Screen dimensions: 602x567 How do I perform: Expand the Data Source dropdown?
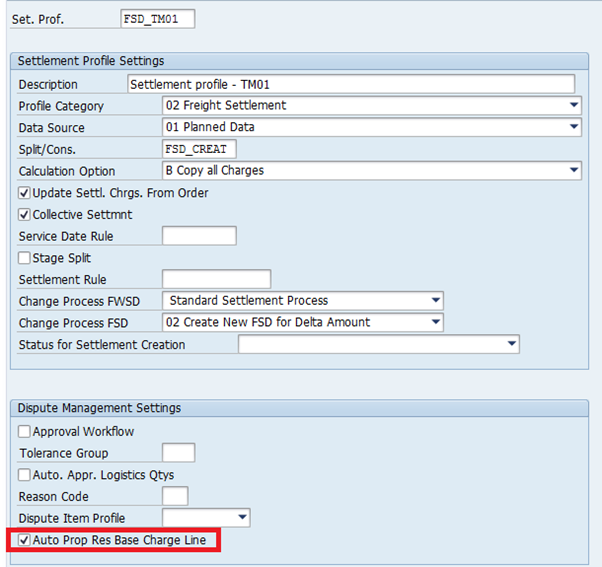[573, 128]
